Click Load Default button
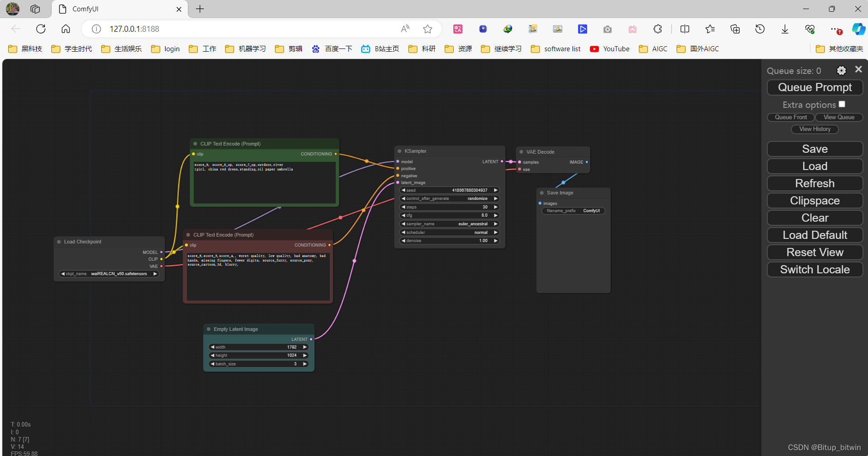Image resolution: width=868 pixels, height=456 pixels. click(x=815, y=235)
